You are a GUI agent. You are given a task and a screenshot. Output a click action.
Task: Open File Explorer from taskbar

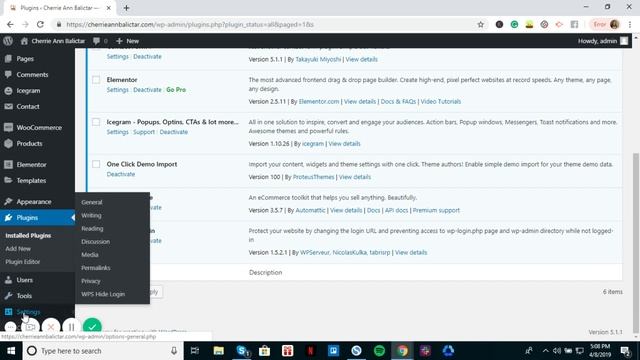pos(218,351)
